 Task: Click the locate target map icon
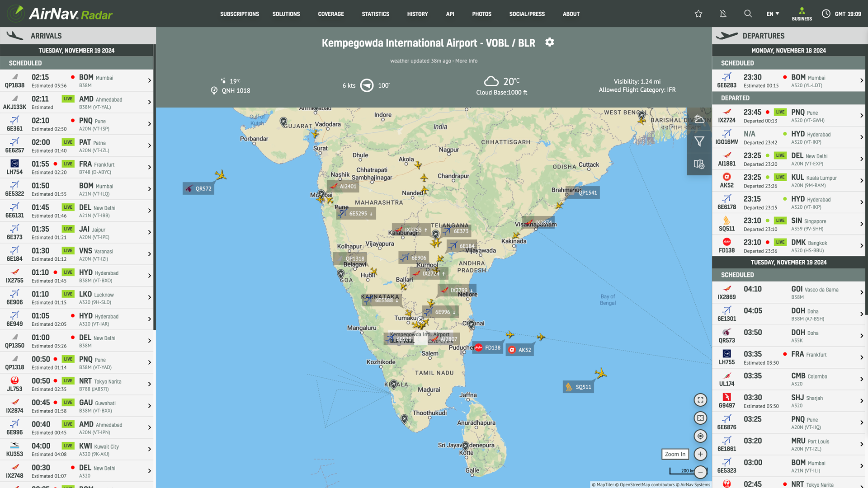[x=700, y=436]
